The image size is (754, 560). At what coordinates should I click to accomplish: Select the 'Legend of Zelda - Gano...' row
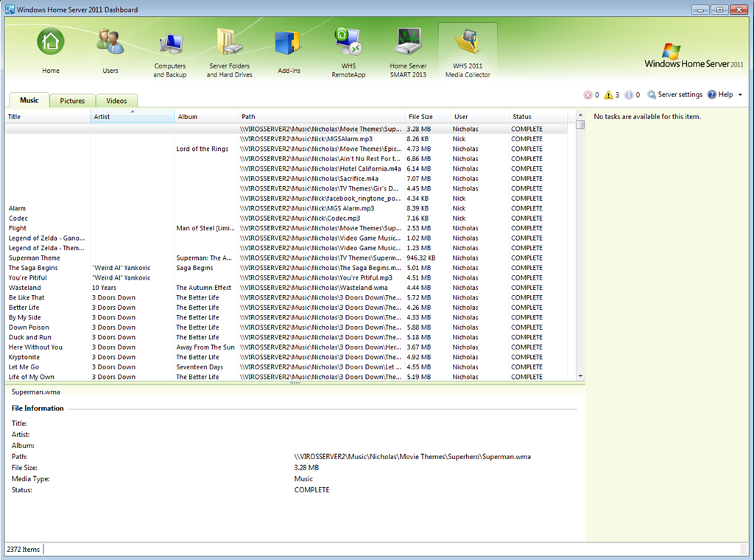286,238
